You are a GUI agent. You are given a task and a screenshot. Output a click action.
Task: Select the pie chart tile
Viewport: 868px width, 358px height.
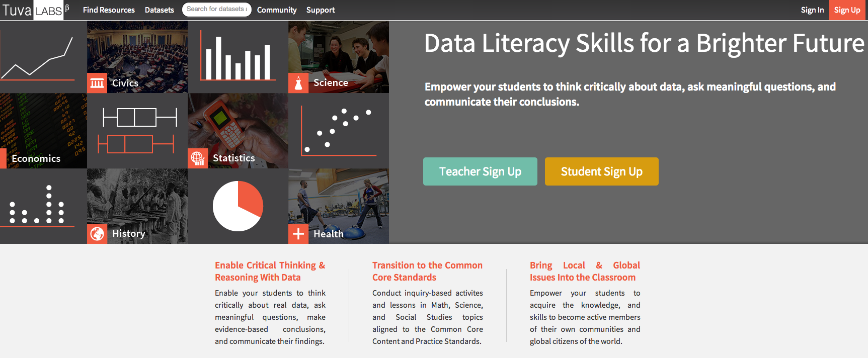click(238, 206)
